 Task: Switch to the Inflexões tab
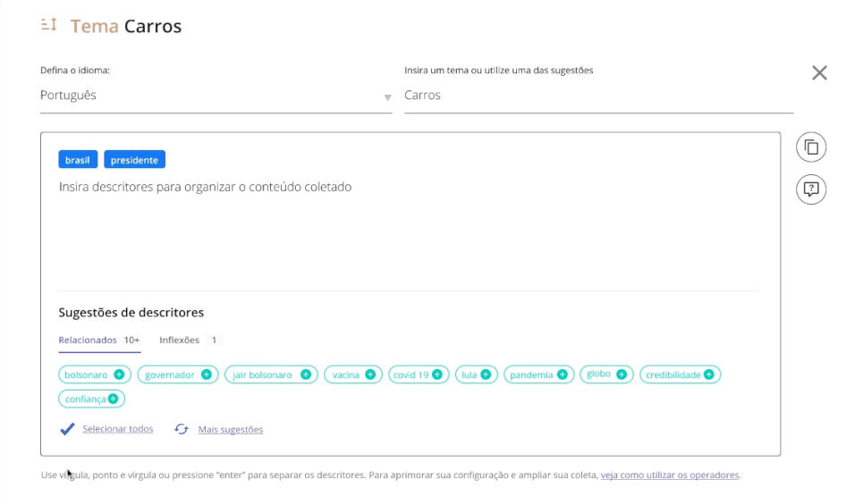coord(179,340)
